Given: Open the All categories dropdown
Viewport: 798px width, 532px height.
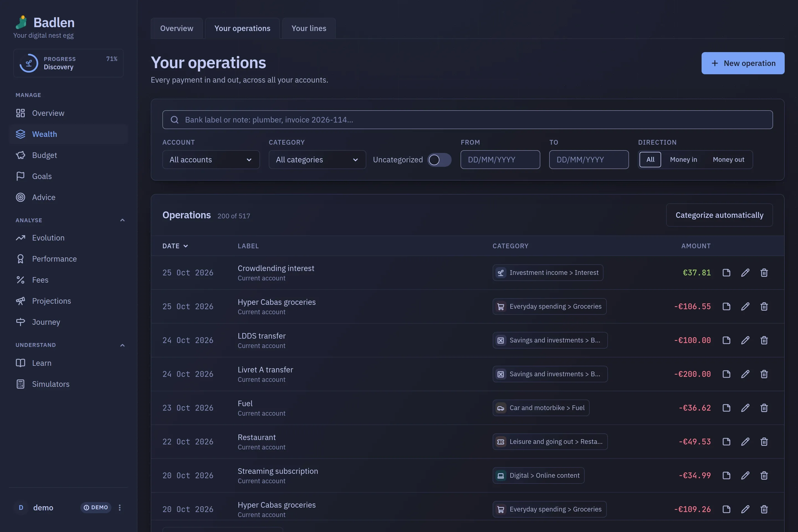Looking at the screenshot, I should coord(317,160).
